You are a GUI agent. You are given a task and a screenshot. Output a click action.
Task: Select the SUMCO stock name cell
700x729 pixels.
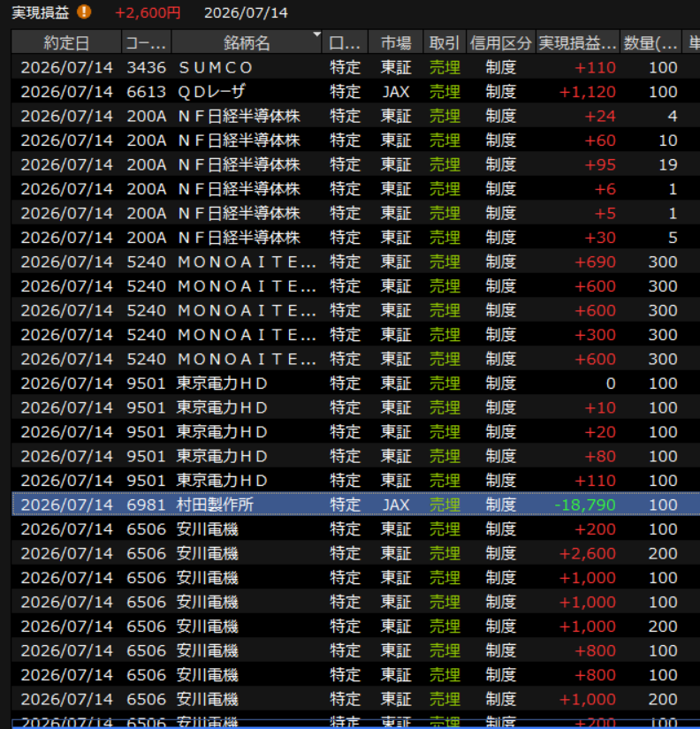(x=216, y=67)
